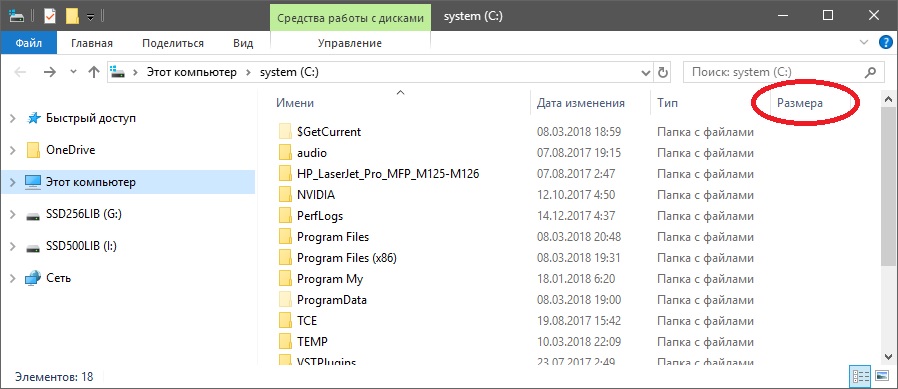Switch to large thumbnails view icon
The image size is (898, 389).
881,376
